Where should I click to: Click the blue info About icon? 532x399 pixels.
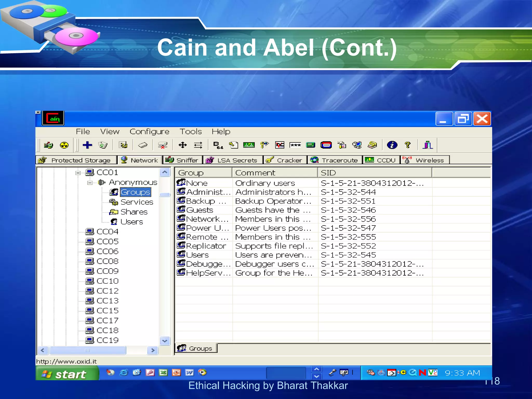click(x=392, y=145)
